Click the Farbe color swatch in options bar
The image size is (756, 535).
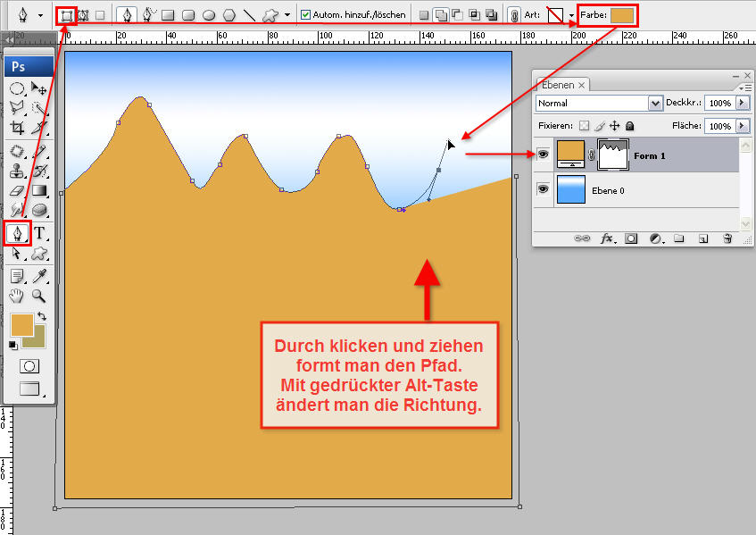click(623, 15)
